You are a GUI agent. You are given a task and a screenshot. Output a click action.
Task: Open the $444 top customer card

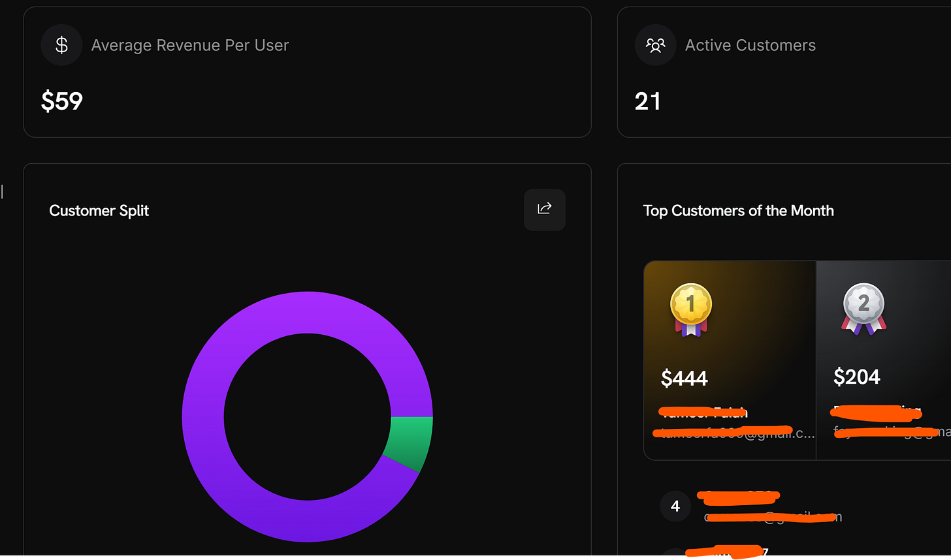pos(730,360)
